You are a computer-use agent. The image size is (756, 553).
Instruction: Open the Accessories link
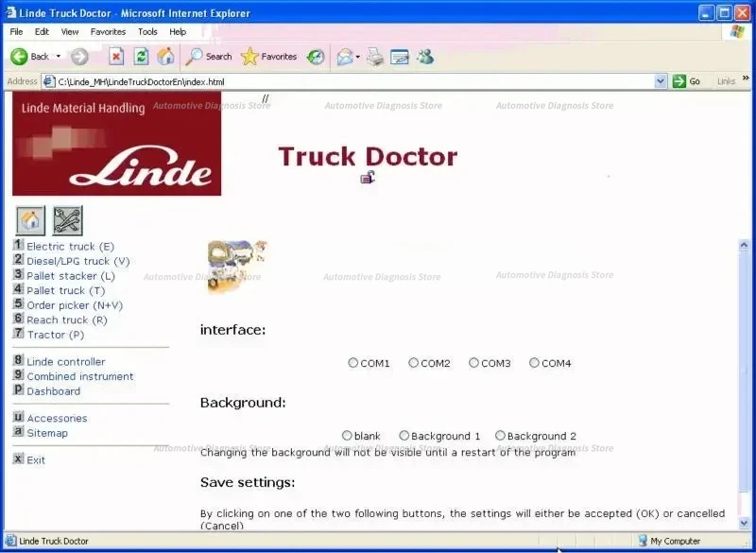pos(57,418)
